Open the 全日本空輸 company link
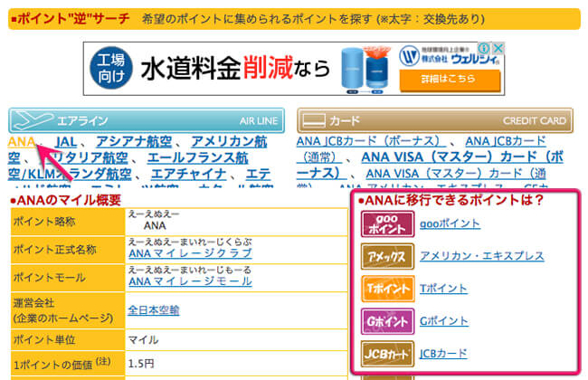 click(x=154, y=310)
